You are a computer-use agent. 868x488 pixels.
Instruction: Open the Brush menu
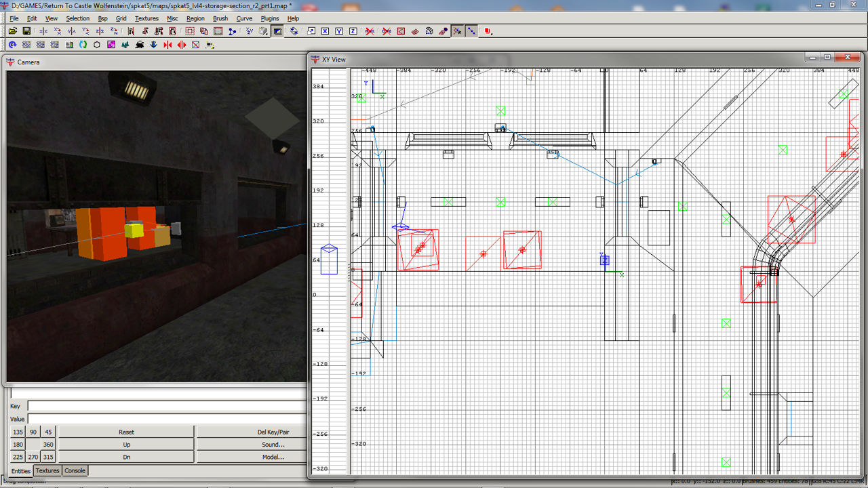click(x=220, y=18)
